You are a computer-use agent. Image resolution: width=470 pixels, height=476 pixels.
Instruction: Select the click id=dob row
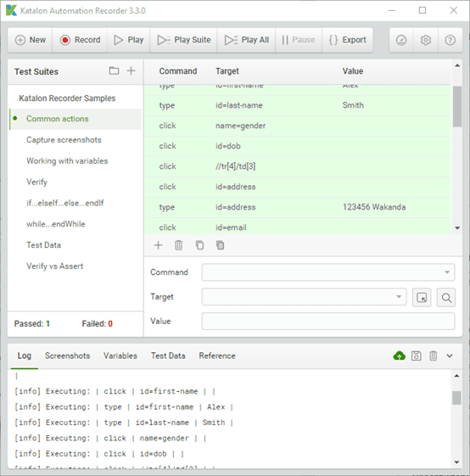click(x=298, y=146)
